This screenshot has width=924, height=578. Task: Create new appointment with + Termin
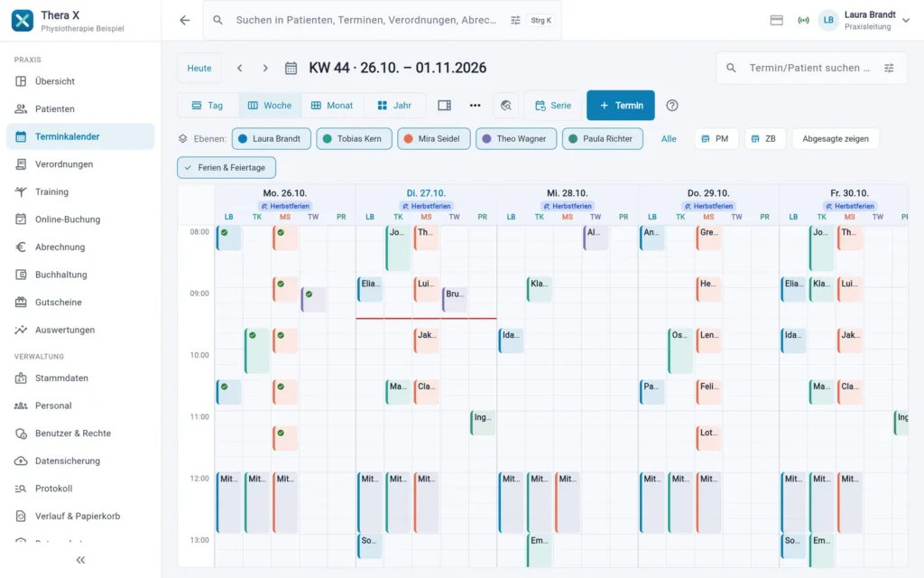point(621,105)
